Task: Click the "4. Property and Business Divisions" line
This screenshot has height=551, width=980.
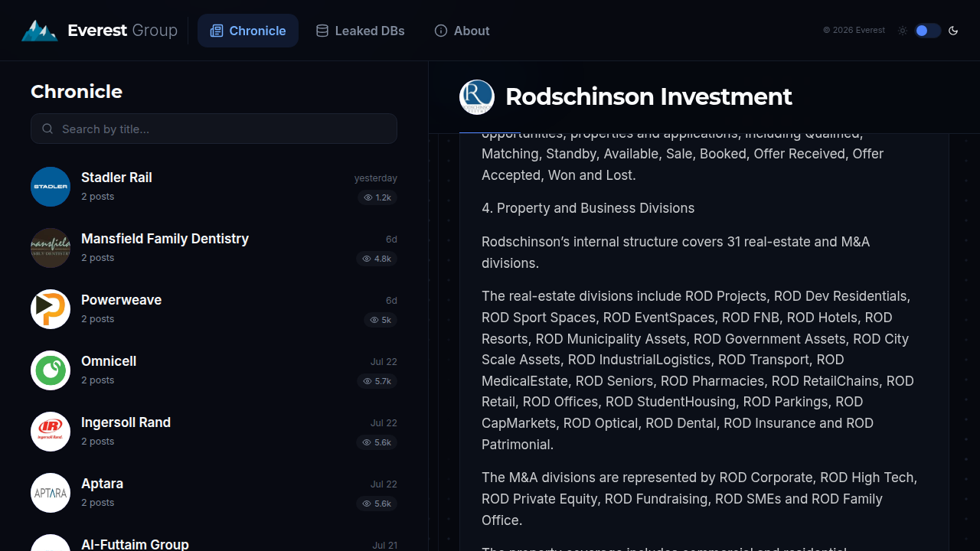Action: point(588,208)
